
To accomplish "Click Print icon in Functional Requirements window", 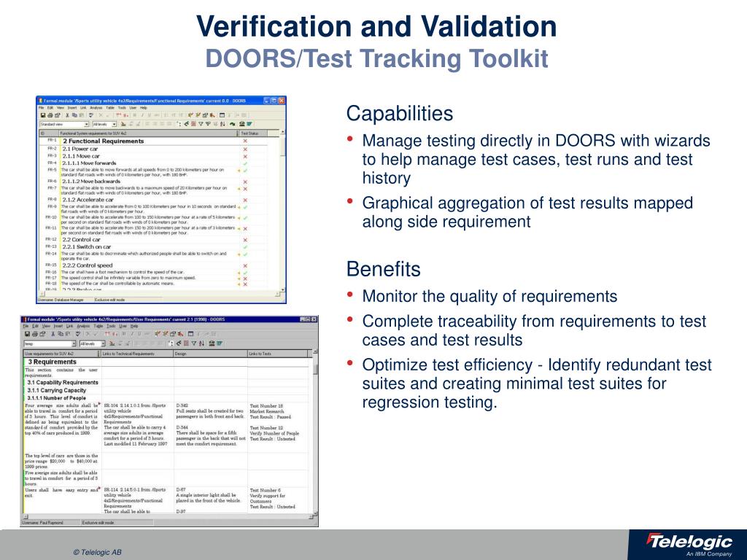I will pos(50,115).
